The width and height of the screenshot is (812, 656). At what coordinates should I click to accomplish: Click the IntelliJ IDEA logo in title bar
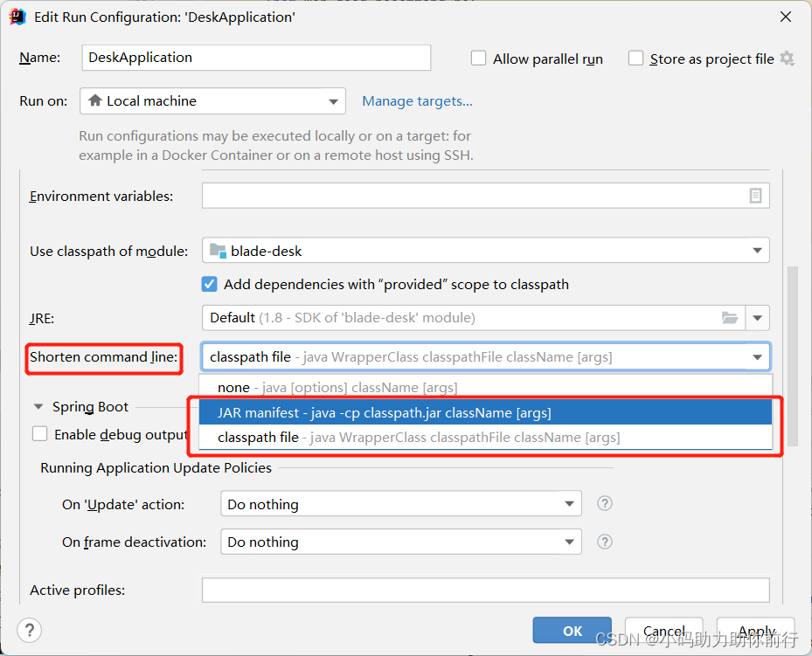click(17, 17)
